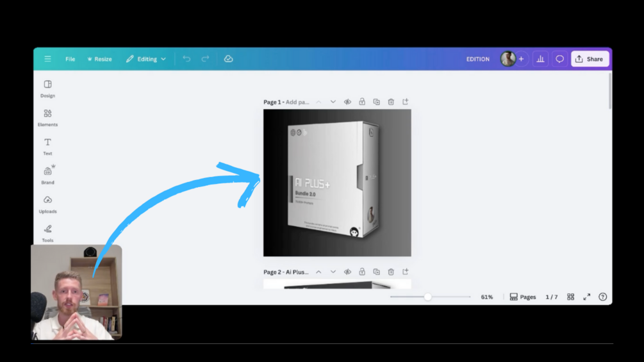Image resolution: width=644 pixels, height=362 pixels.
Task: Move Page 2 up
Action: 318,272
